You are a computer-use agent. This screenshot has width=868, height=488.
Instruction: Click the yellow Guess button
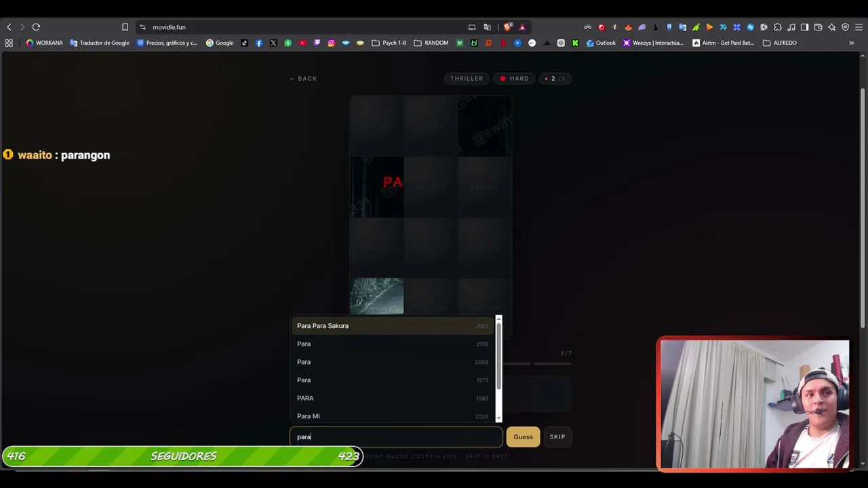tap(523, 437)
